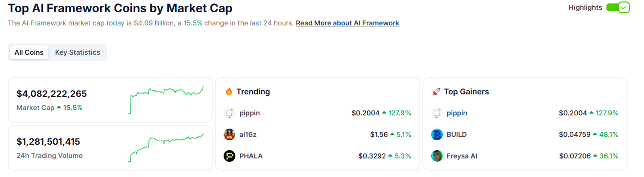This screenshot has height=177, width=644.
Task: Open the BUILD coin name link
Action: click(457, 134)
